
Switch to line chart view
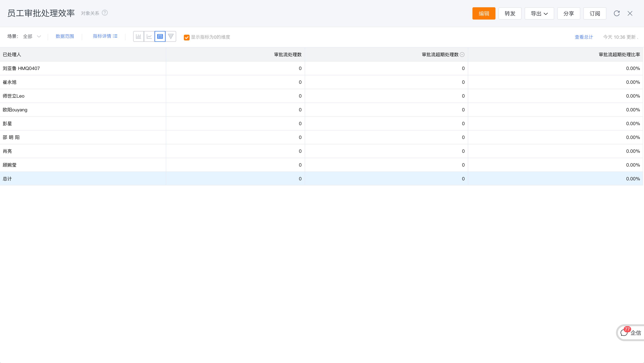(x=149, y=36)
